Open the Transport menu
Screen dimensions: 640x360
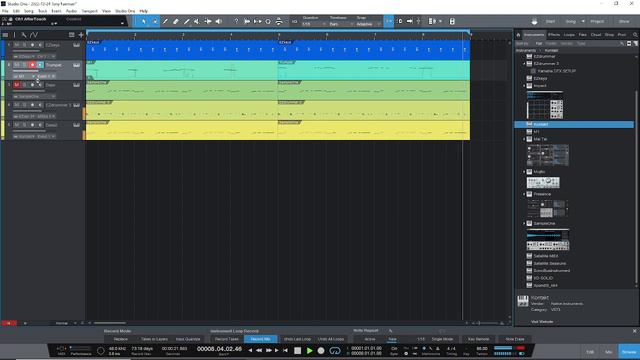pos(89,11)
